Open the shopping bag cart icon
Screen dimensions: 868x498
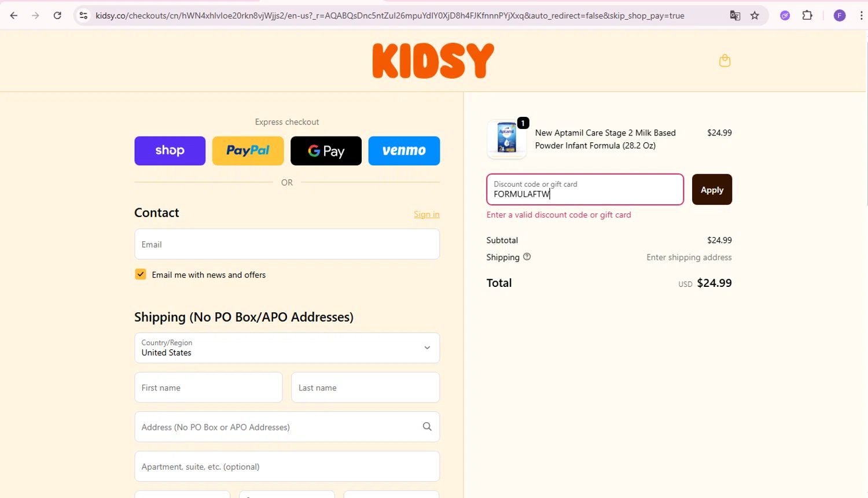click(x=724, y=60)
